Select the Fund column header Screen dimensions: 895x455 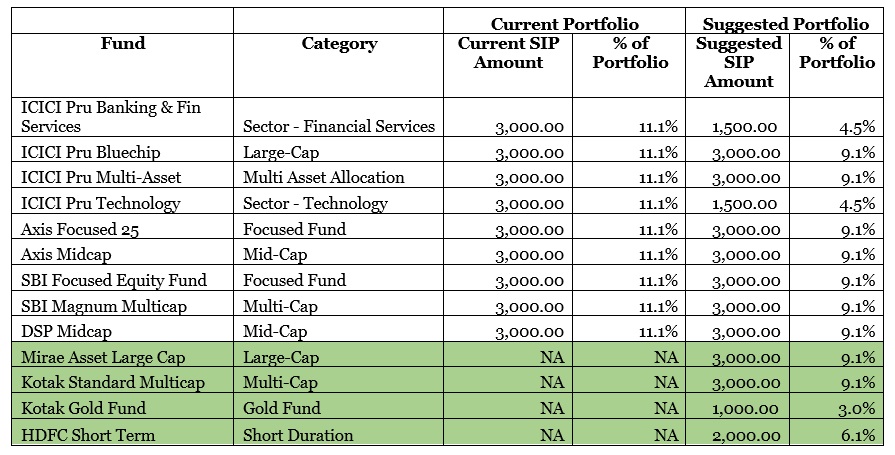123,44
